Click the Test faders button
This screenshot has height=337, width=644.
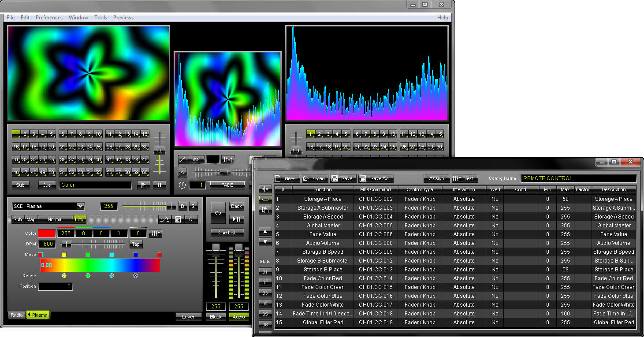point(464,178)
